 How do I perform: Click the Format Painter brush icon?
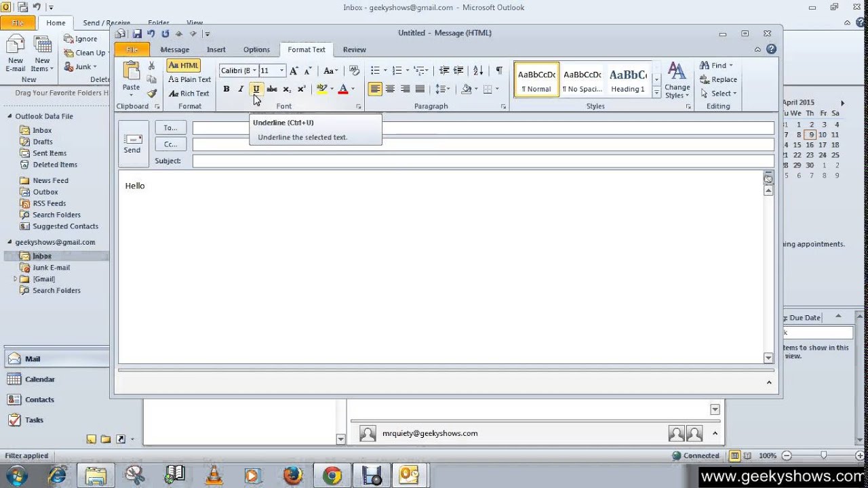[x=151, y=94]
